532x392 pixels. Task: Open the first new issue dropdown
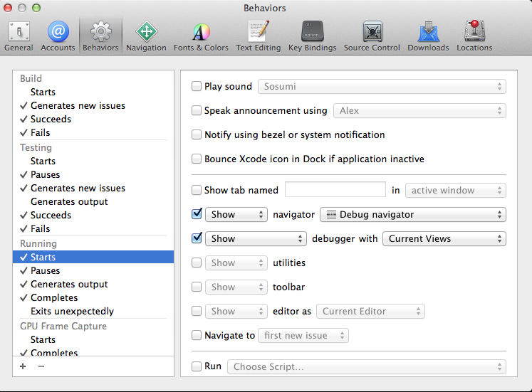(x=303, y=335)
